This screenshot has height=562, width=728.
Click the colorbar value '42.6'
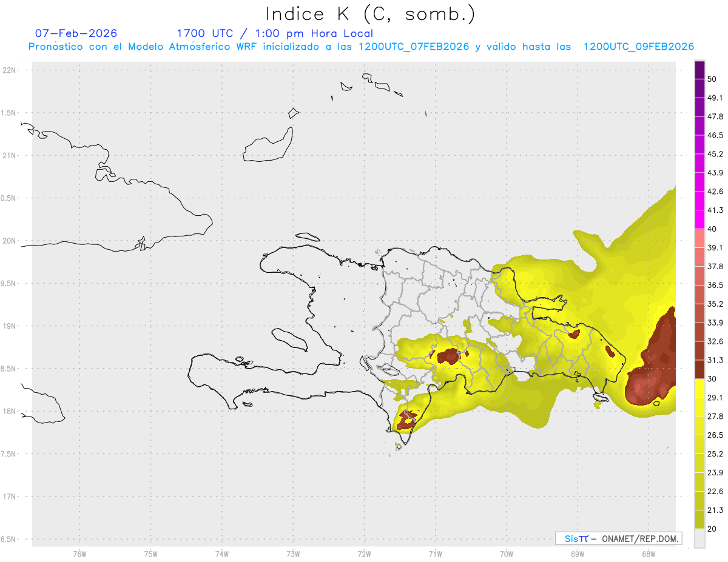point(715,192)
